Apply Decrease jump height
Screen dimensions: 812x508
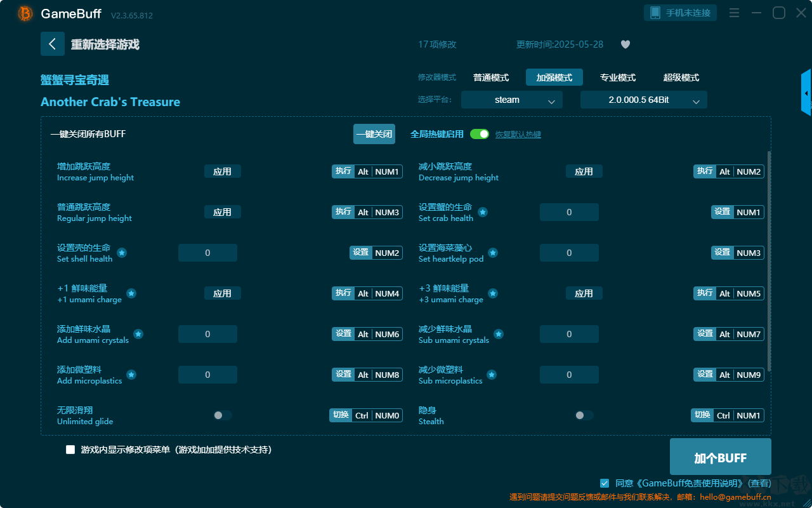tap(584, 171)
